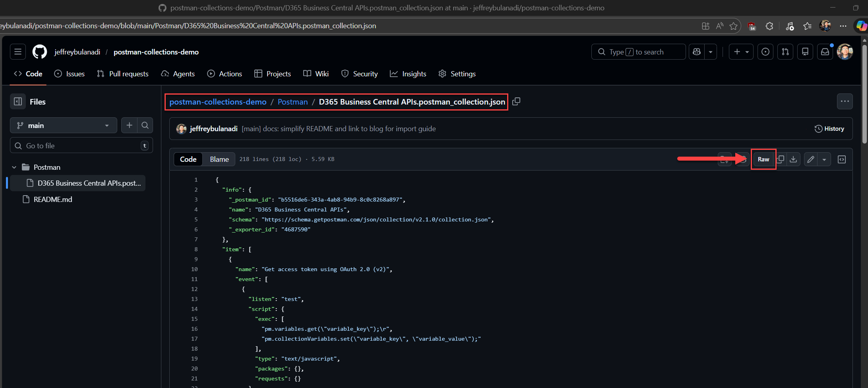Copy the file path from the breadcrumb
This screenshot has height=388, width=868.
click(x=516, y=101)
